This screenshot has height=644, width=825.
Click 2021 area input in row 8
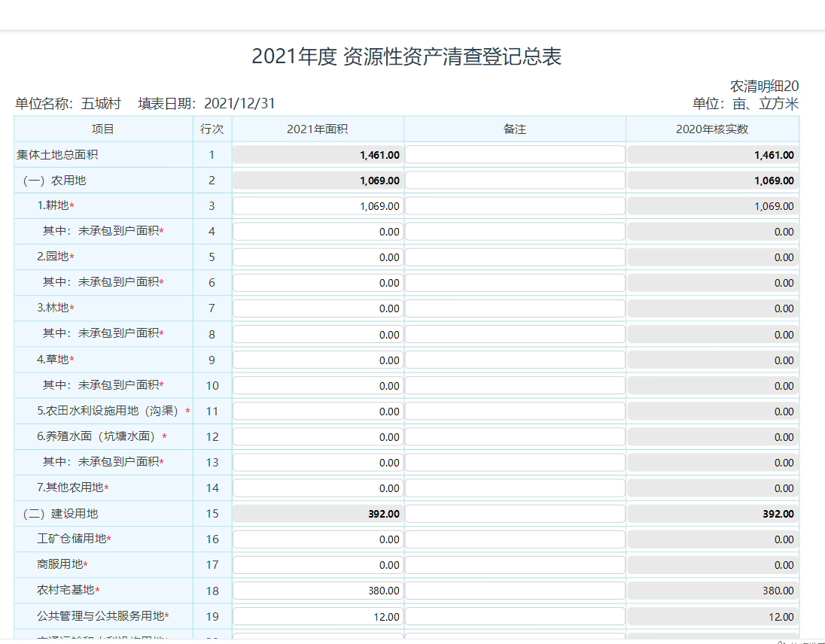tap(318, 334)
